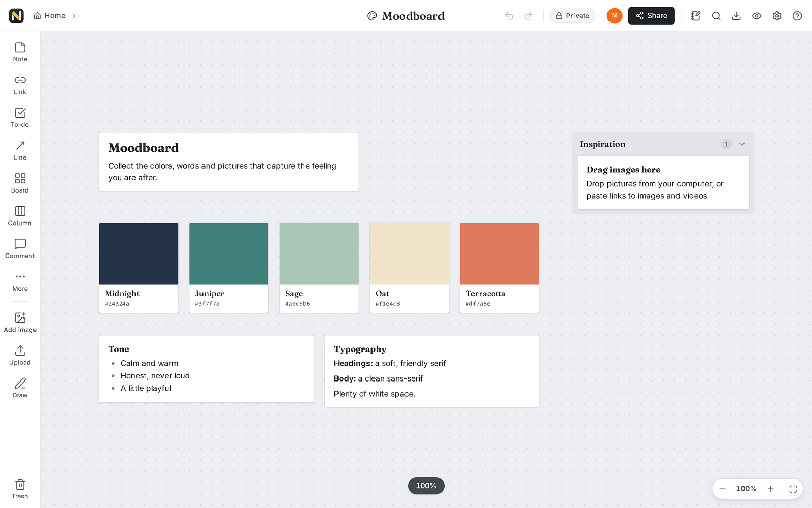Go to Home breadcrumb
The image size is (812, 508).
50,16
